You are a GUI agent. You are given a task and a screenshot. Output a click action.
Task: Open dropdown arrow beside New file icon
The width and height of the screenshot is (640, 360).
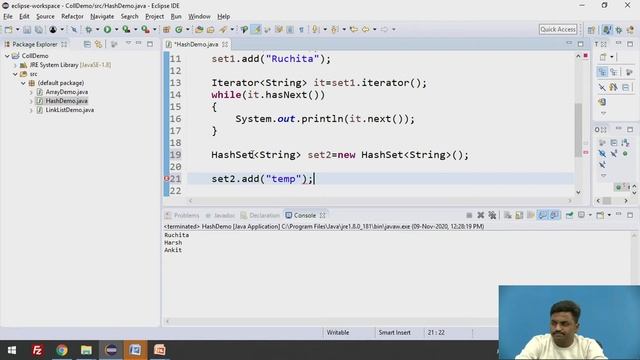(x=17, y=29)
